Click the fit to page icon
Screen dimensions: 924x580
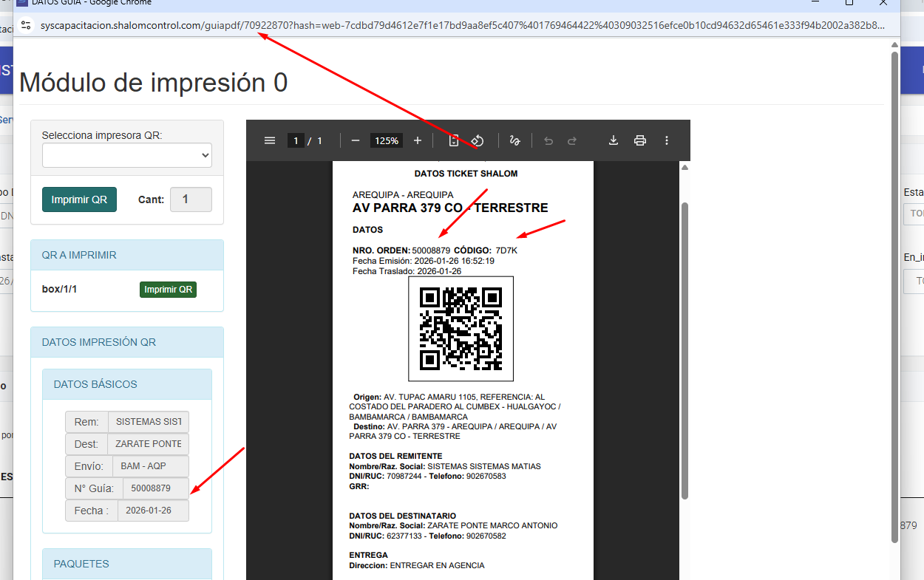click(x=455, y=140)
